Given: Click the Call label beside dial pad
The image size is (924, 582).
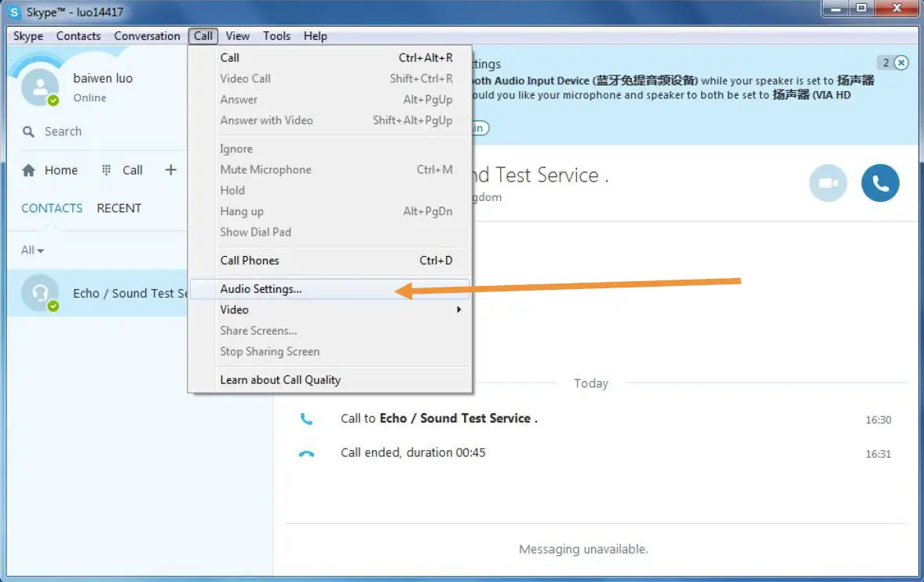Looking at the screenshot, I should pyautogui.click(x=133, y=170).
